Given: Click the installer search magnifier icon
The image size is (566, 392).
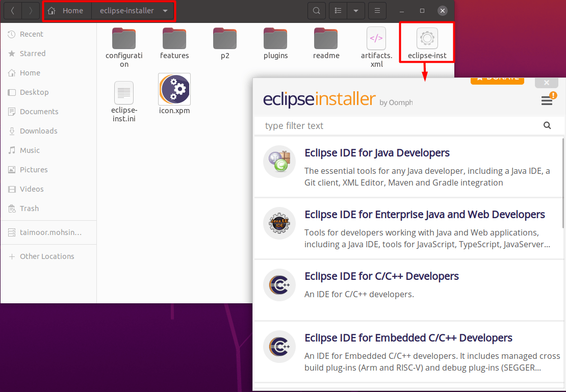Looking at the screenshot, I should coord(547,125).
